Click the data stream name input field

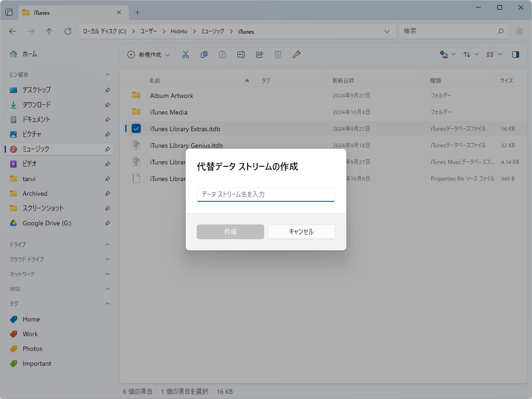[266, 194]
